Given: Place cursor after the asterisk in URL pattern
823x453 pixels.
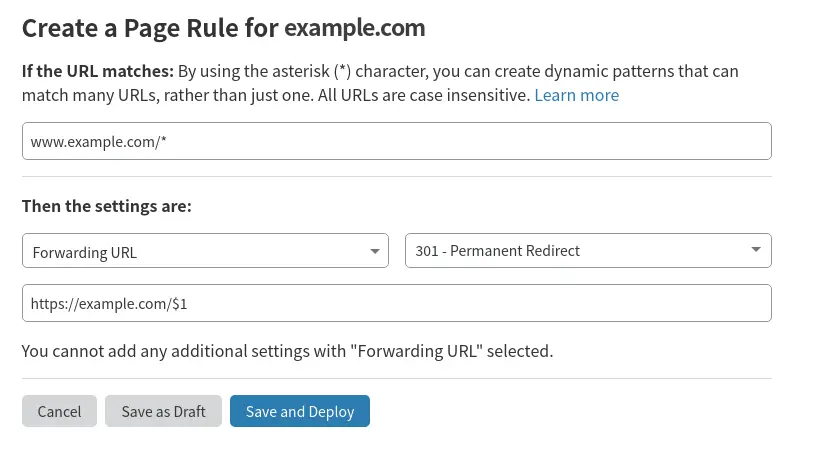Looking at the screenshot, I should [167, 141].
